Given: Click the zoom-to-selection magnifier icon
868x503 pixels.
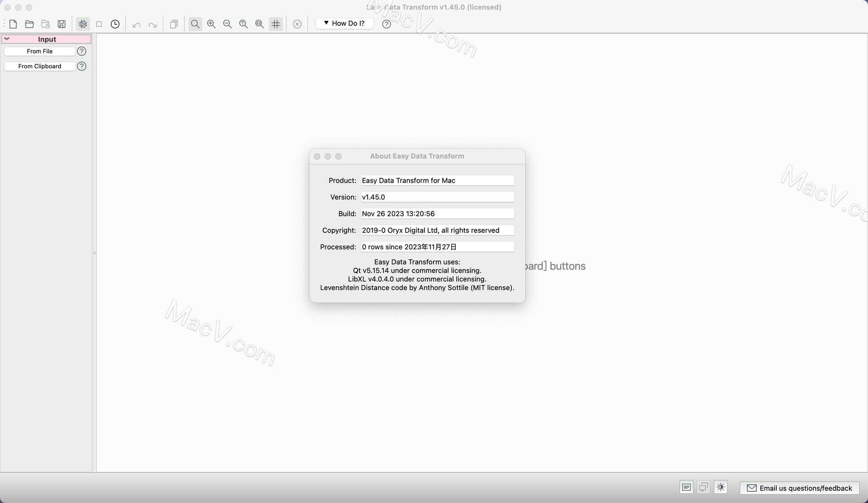Looking at the screenshot, I should coord(259,24).
